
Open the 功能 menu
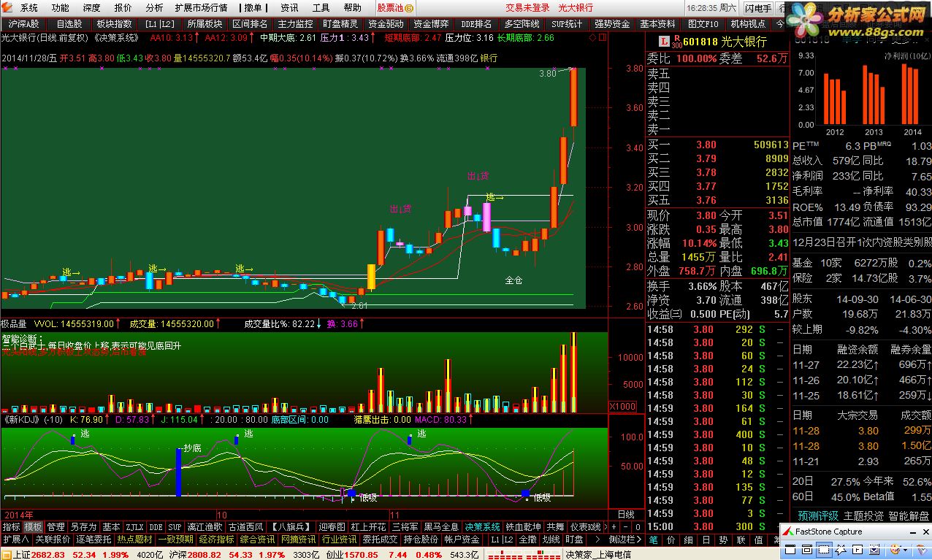point(61,8)
